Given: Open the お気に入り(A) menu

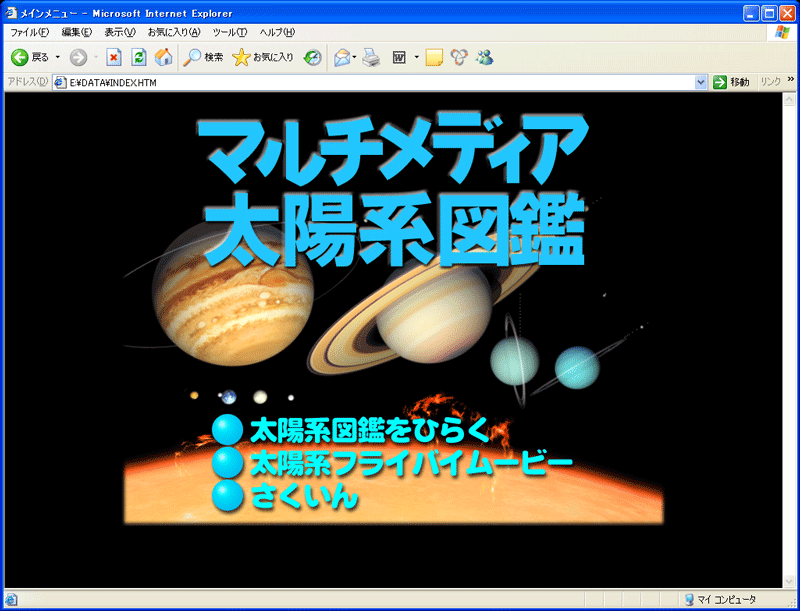Looking at the screenshot, I should pyautogui.click(x=174, y=32).
